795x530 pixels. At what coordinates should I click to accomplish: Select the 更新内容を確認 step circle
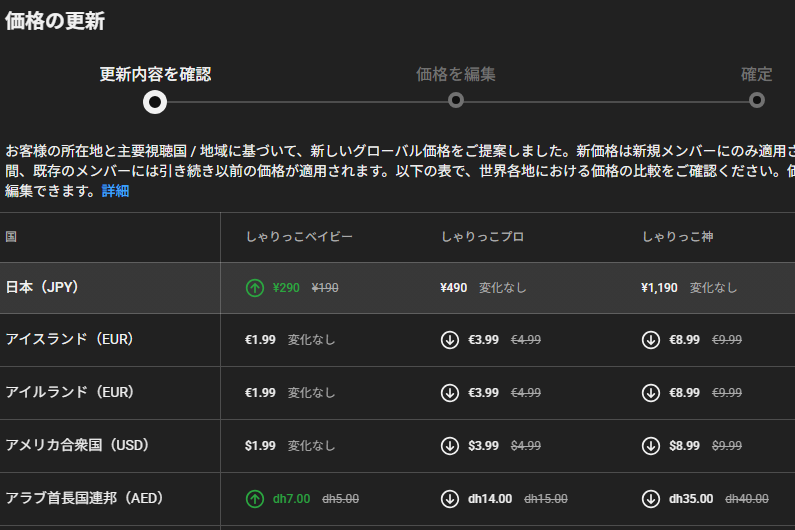click(x=155, y=102)
